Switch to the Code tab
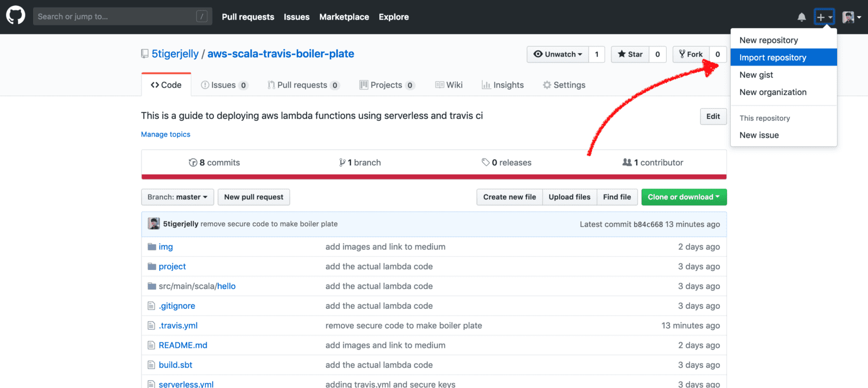The height and width of the screenshot is (388, 868). [166, 85]
